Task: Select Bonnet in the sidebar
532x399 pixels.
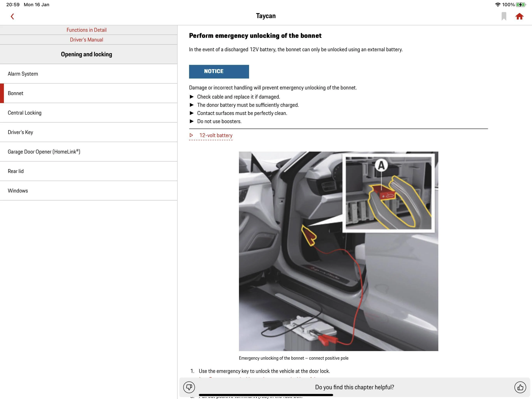Action: pos(89,93)
